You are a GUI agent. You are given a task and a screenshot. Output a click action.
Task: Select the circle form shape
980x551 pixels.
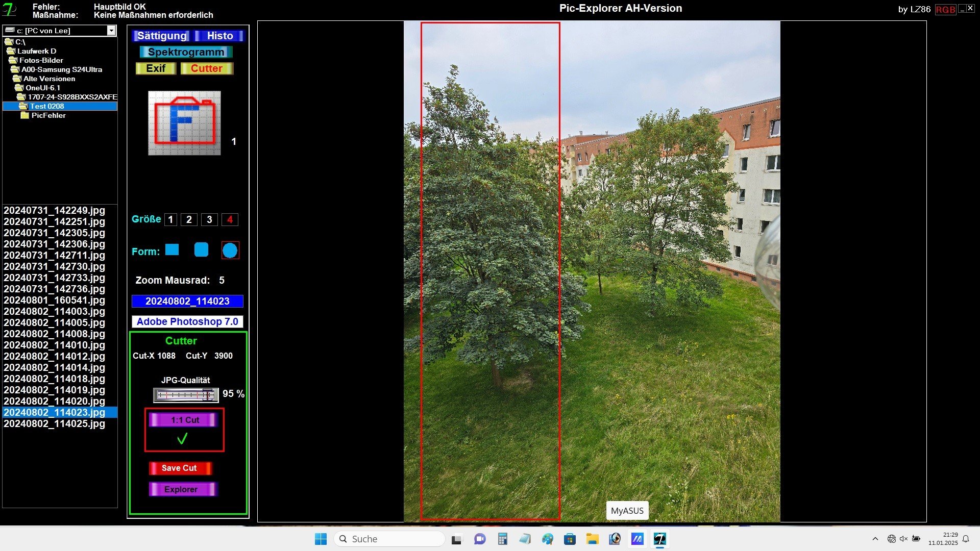[x=230, y=251]
